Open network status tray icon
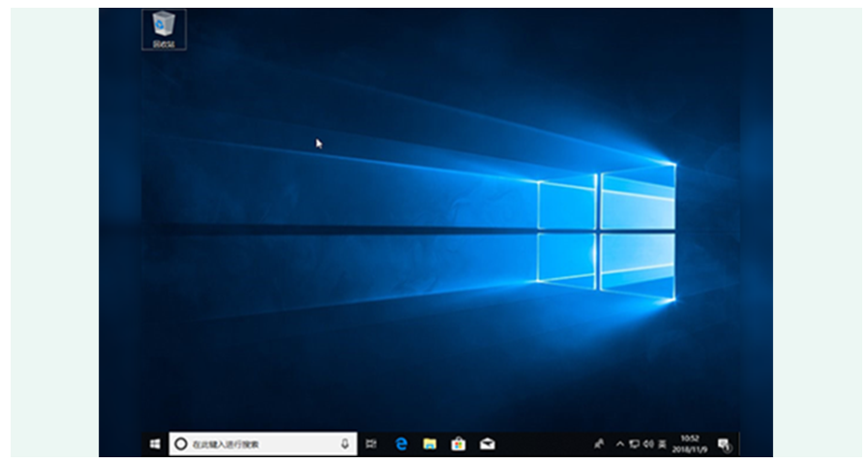The height and width of the screenshot is (464, 868). [635, 444]
